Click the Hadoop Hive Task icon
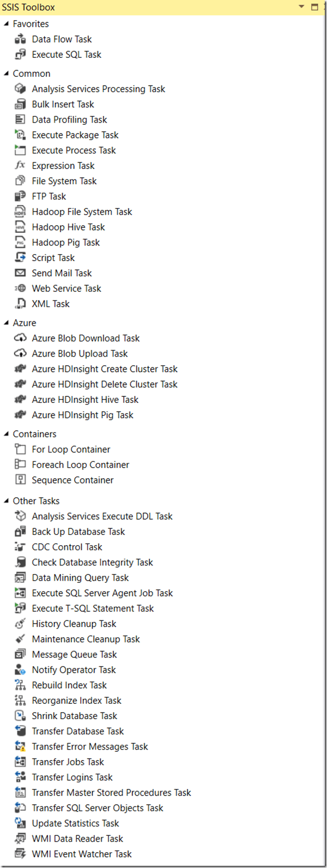The image size is (327, 868). [x=20, y=227]
